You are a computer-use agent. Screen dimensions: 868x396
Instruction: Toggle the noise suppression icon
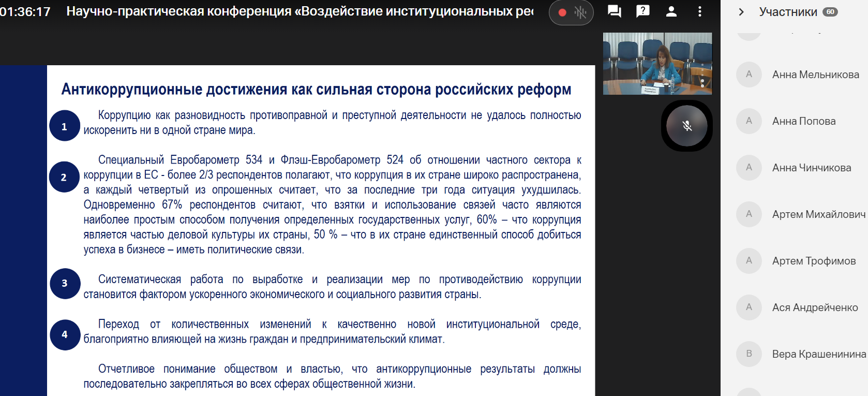(580, 12)
